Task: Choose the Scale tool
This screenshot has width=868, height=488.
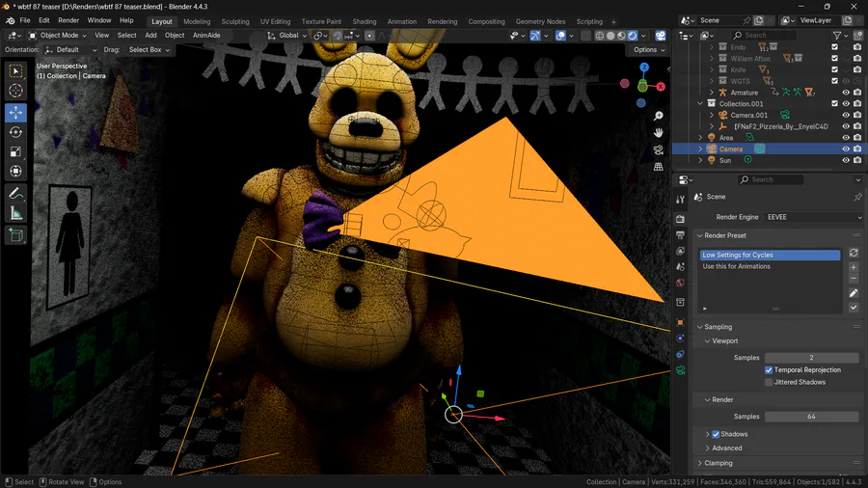Action: click(x=15, y=151)
